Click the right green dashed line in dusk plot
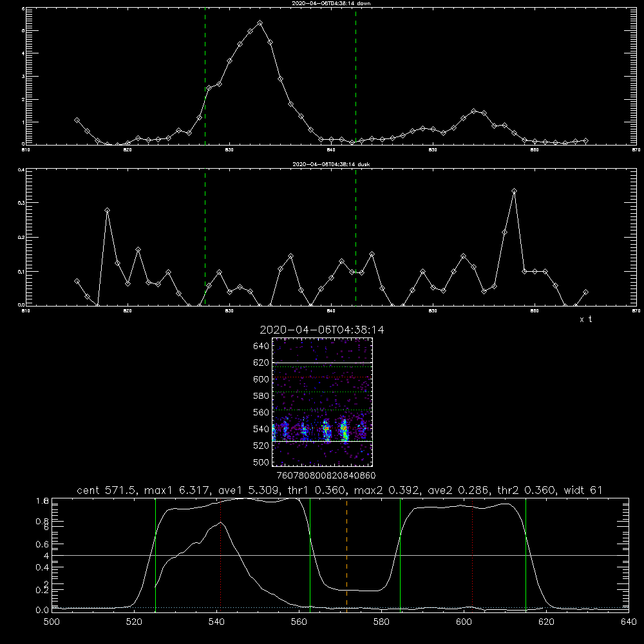 point(355,237)
